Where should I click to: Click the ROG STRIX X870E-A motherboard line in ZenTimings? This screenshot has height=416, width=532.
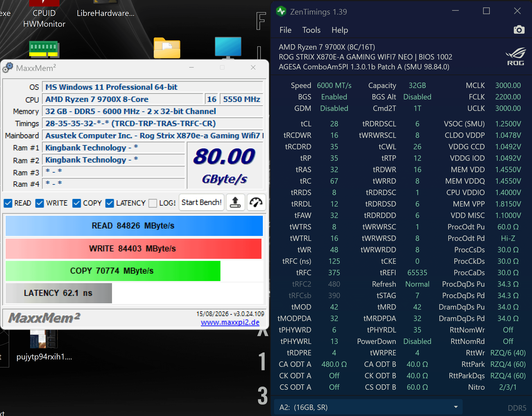click(x=365, y=57)
